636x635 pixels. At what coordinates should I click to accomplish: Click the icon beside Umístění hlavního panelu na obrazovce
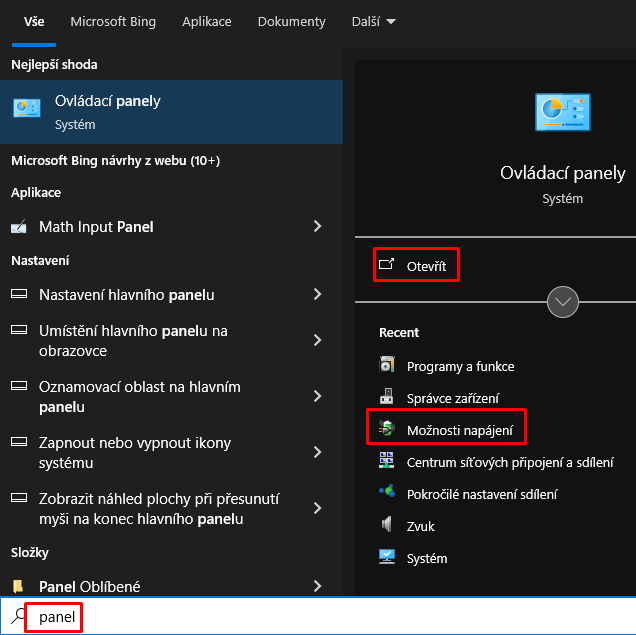coord(19,330)
